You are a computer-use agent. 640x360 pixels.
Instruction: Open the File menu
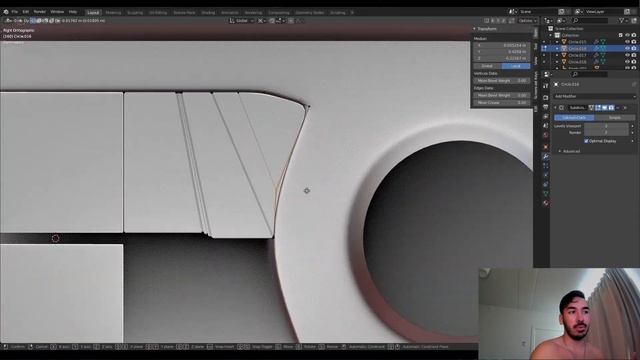(x=15, y=12)
